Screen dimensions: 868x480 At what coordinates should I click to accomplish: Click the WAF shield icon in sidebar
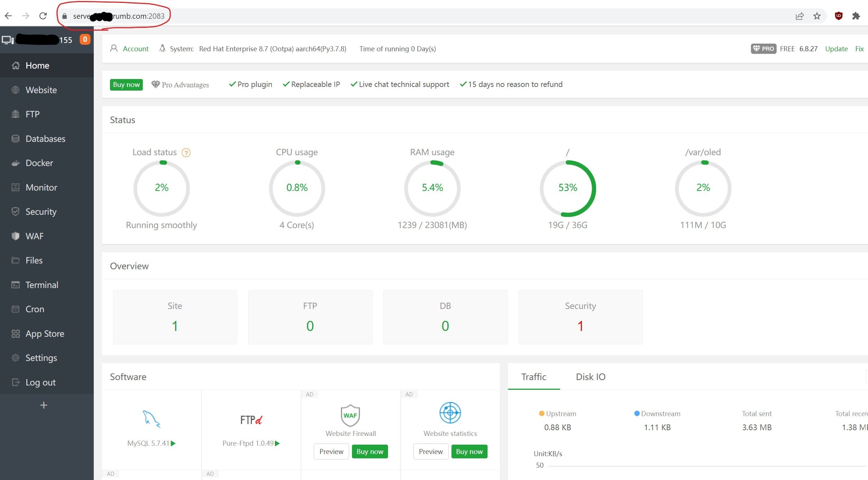[x=16, y=236]
